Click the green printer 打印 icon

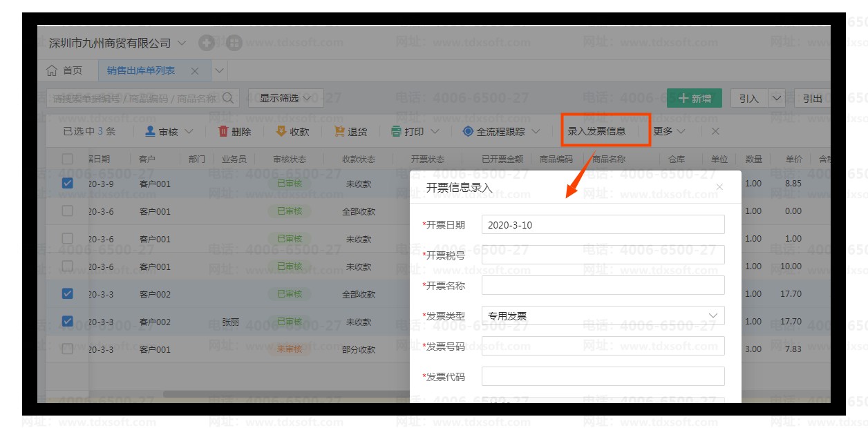[x=396, y=131]
